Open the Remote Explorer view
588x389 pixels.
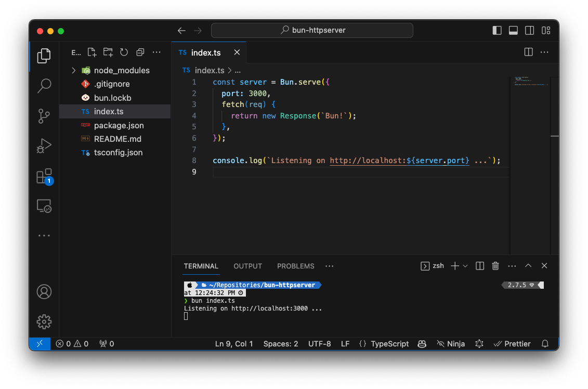click(x=44, y=206)
